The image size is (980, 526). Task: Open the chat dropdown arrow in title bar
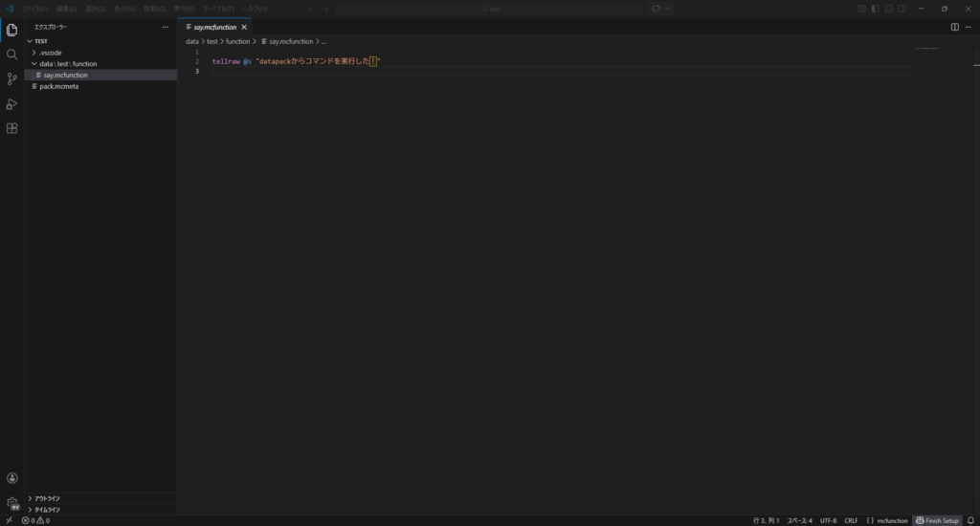(x=667, y=9)
